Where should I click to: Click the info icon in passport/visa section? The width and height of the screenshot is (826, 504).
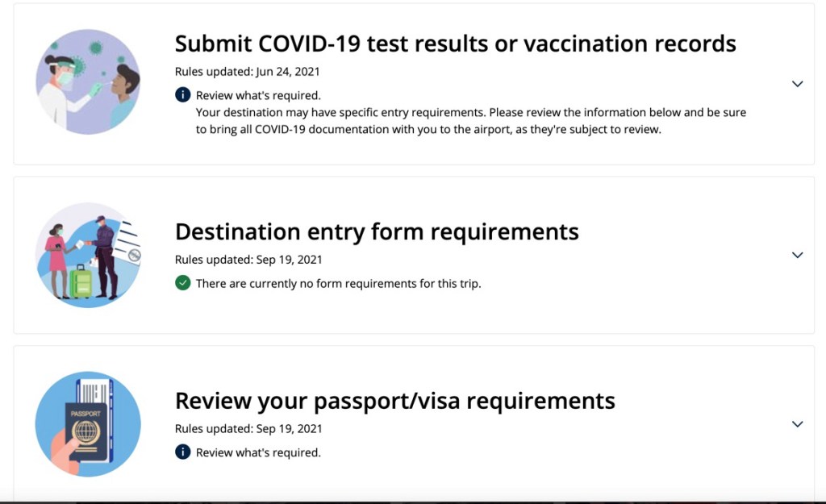(183, 452)
